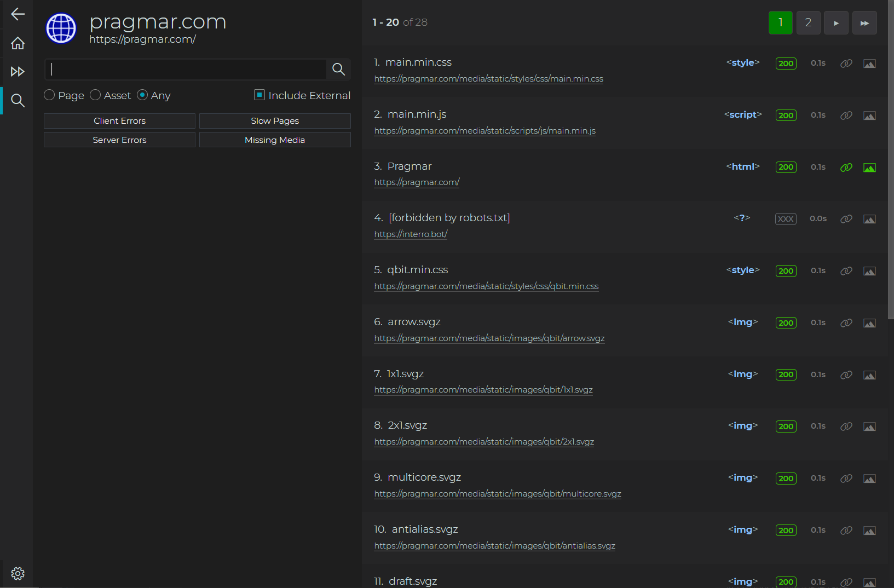Image resolution: width=894 pixels, height=588 pixels.
Task: Click the fast-forward icon in sidebar
Action: (18, 72)
